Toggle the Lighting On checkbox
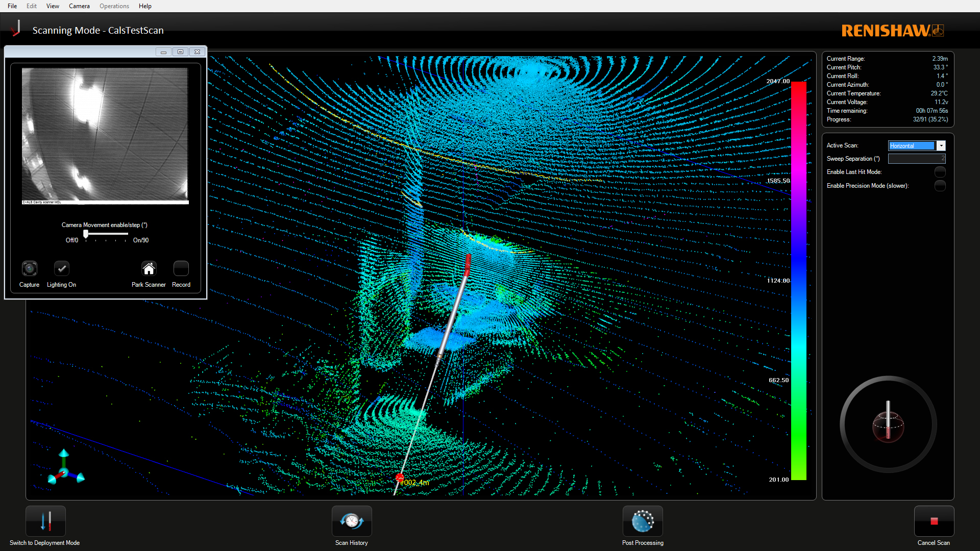980x551 pixels. [x=62, y=268]
